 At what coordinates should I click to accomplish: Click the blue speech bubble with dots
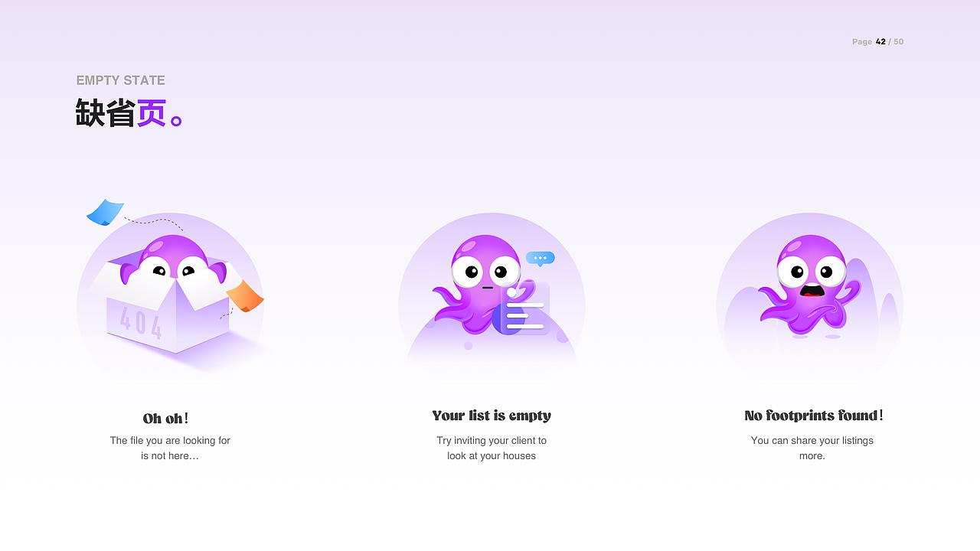541,258
